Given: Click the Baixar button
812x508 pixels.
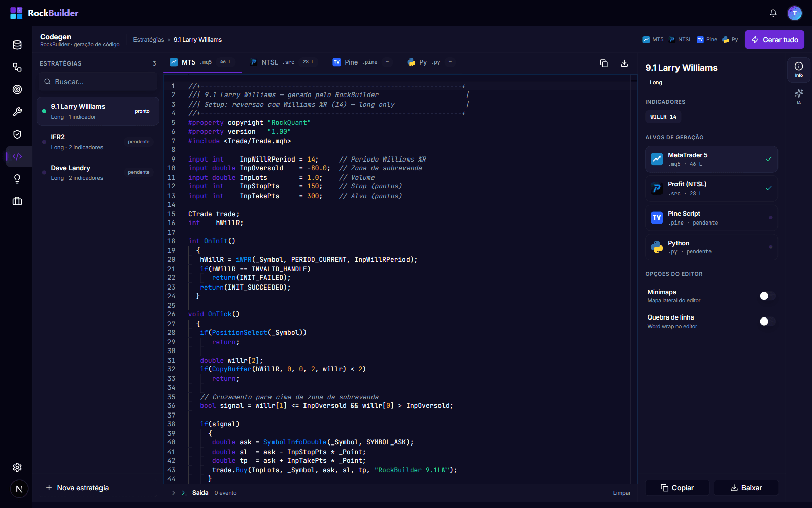Looking at the screenshot, I should 746,488.
